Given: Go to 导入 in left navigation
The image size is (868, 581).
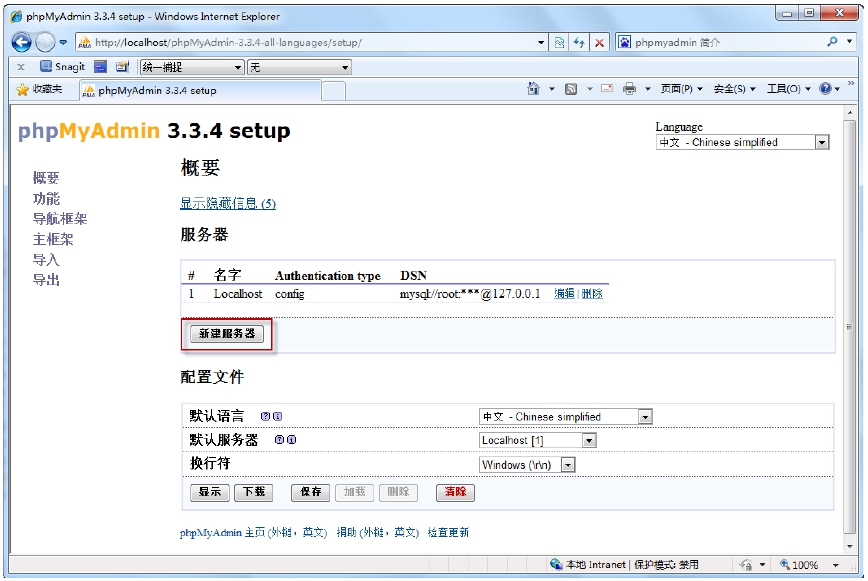Looking at the screenshot, I should pos(46,260).
